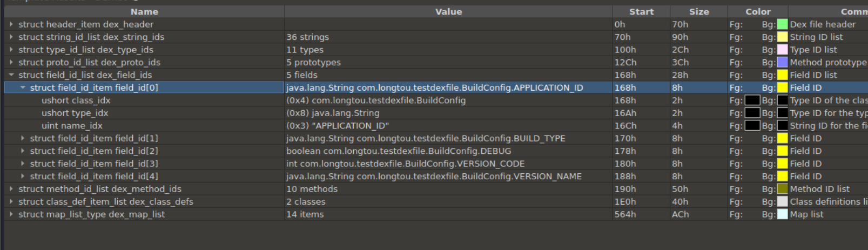Expand the field_id[1] item
The width and height of the screenshot is (868, 250).
point(23,138)
